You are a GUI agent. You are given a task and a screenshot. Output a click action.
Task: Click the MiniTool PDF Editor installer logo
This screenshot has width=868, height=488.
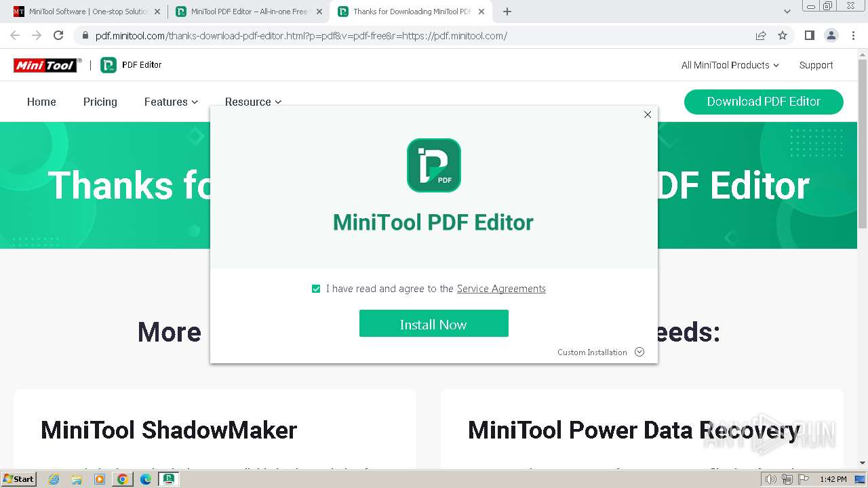[x=434, y=165]
